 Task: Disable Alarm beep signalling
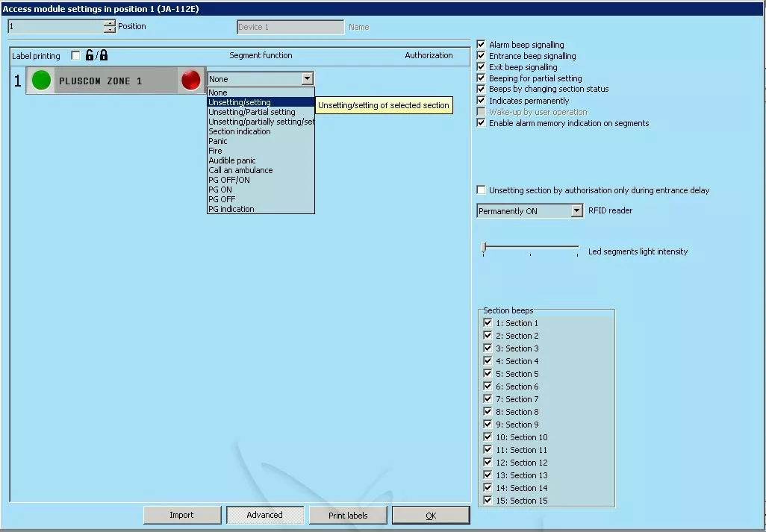click(x=482, y=45)
